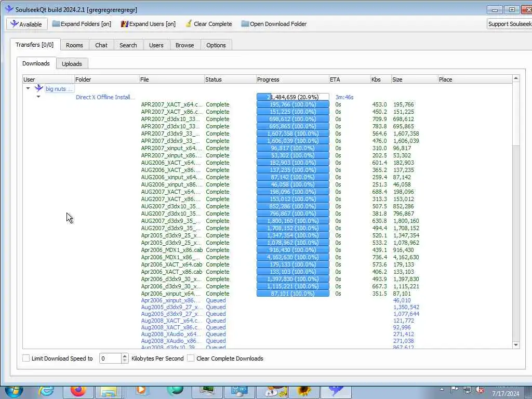Click the Support Soulseek button
This screenshot has width=532, height=399.
pos(509,24)
